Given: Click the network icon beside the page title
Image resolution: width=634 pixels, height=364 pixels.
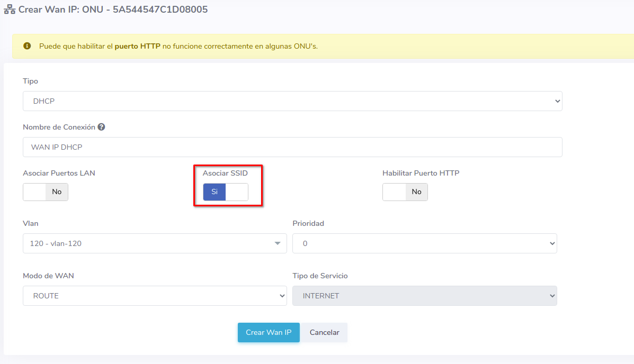Looking at the screenshot, I should (x=10, y=10).
